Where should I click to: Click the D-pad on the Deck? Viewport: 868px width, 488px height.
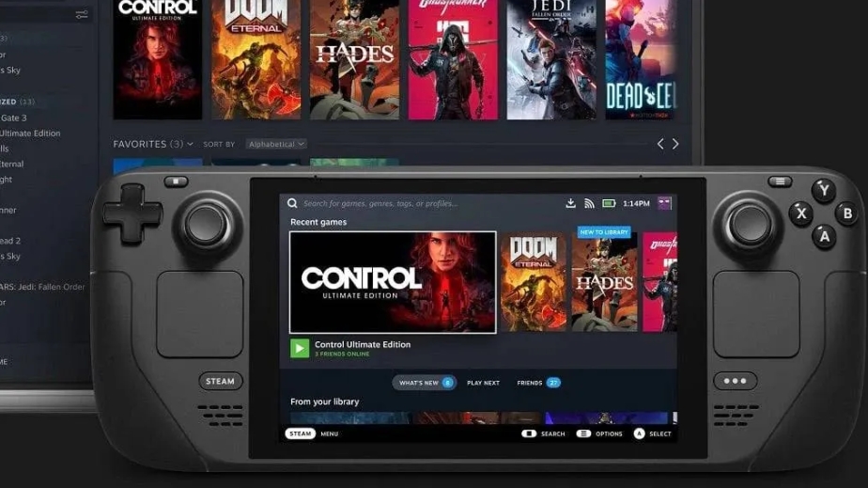click(x=132, y=213)
